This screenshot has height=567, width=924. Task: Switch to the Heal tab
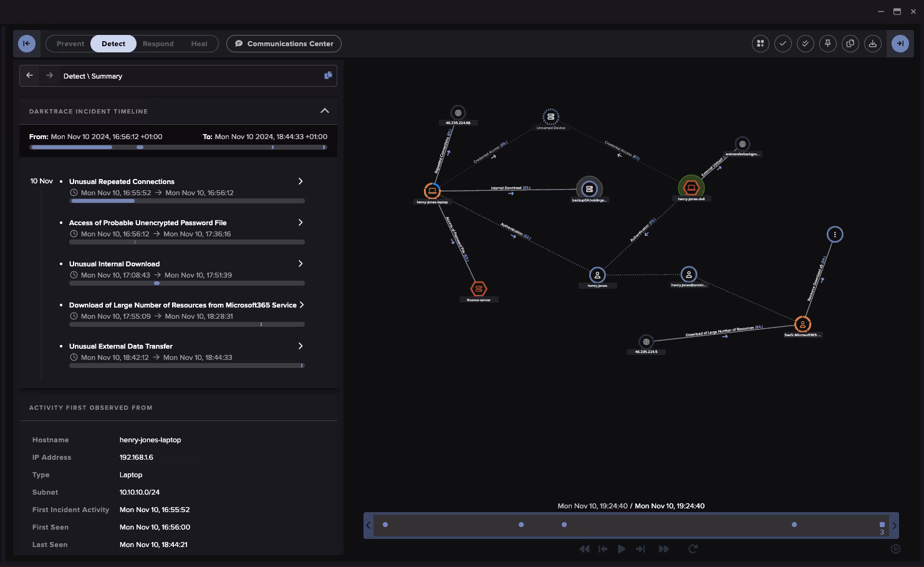click(x=199, y=44)
